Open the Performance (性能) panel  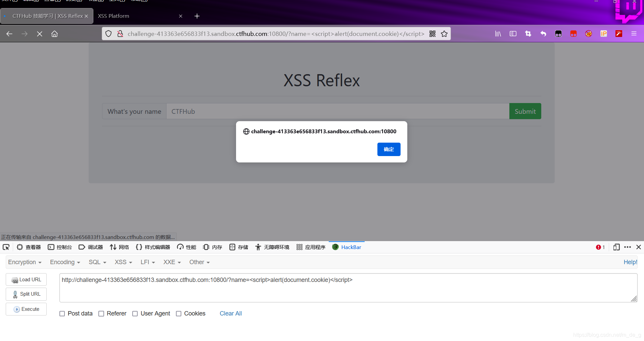(x=187, y=247)
